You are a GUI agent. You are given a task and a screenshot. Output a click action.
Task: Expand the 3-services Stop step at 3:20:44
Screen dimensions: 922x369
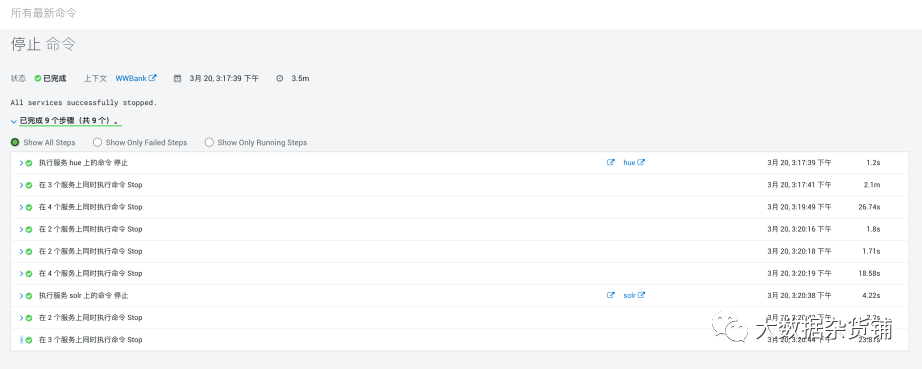coord(21,340)
